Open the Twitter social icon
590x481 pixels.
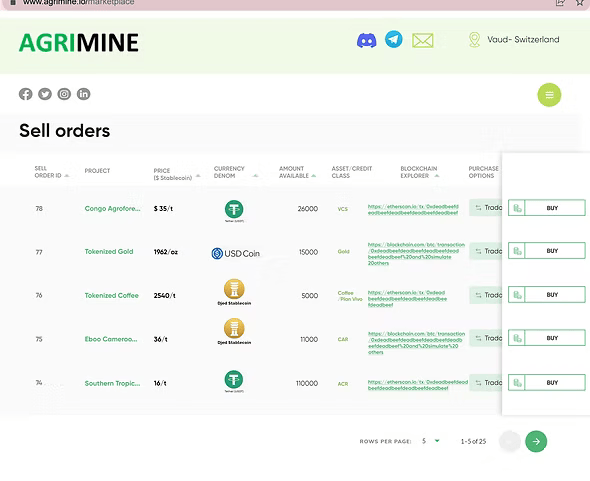(x=45, y=94)
